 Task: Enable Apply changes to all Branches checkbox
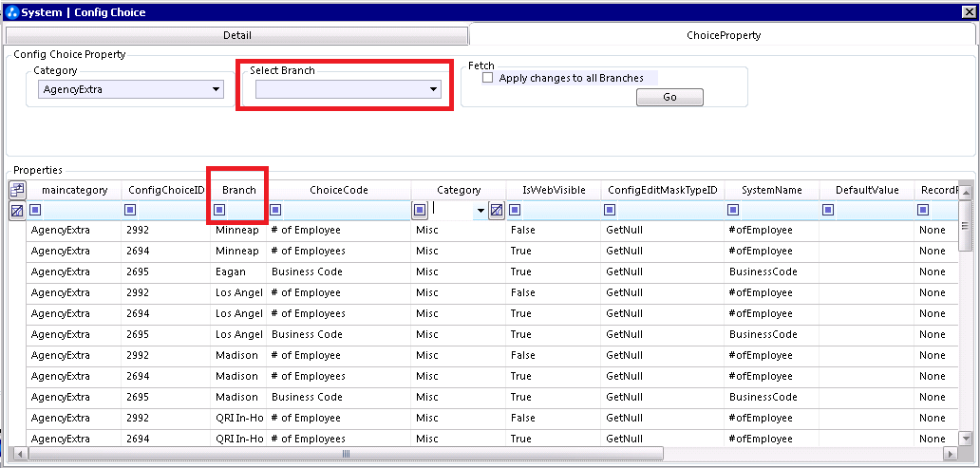[x=488, y=78]
